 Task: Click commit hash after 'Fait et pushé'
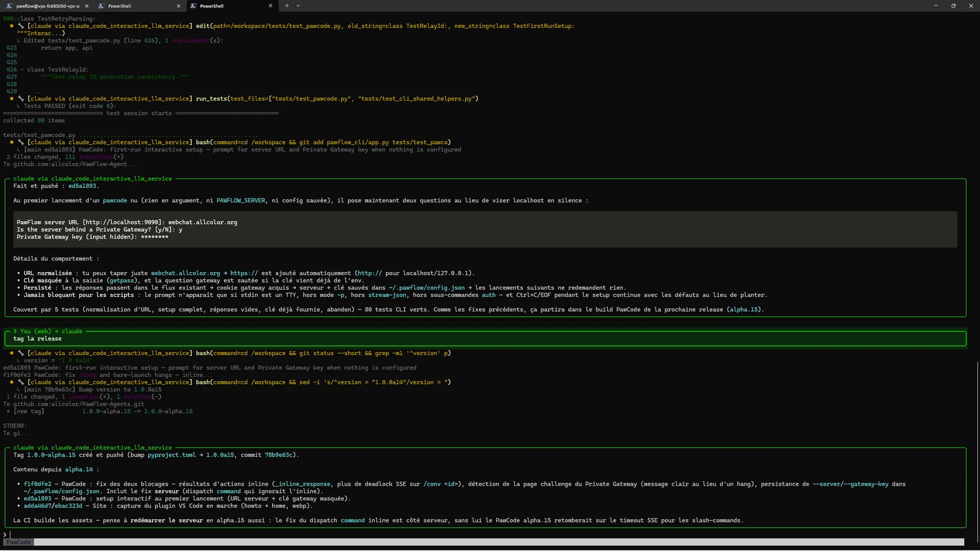[x=82, y=186]
